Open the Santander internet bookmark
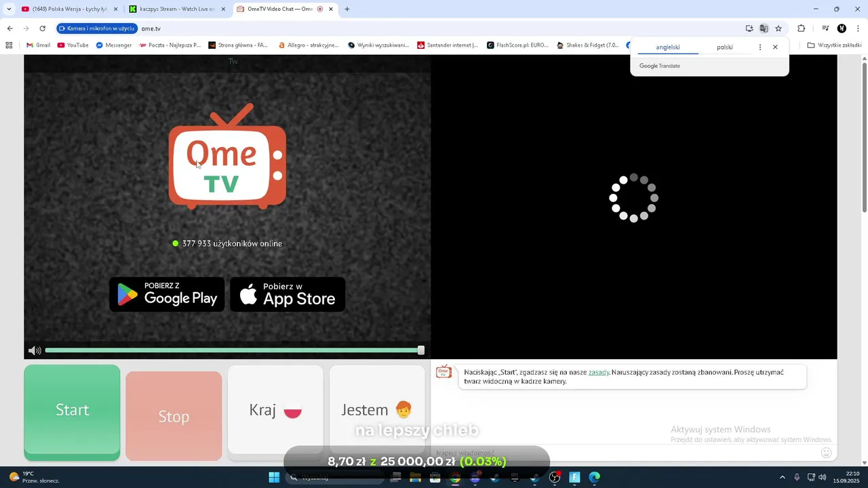868x488 pixels. click(x=448, y=45)
